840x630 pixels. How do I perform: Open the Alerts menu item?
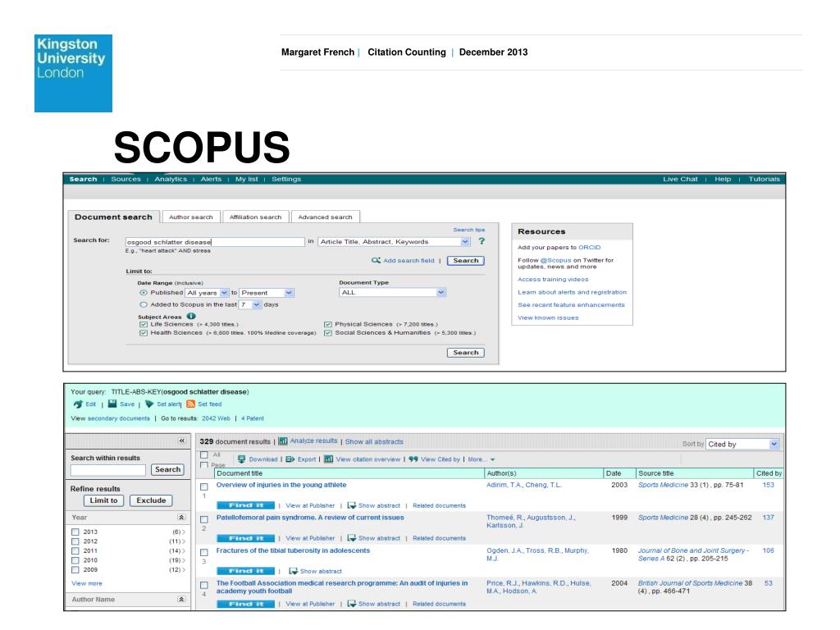pyautogui.click(x=211, y=179)
